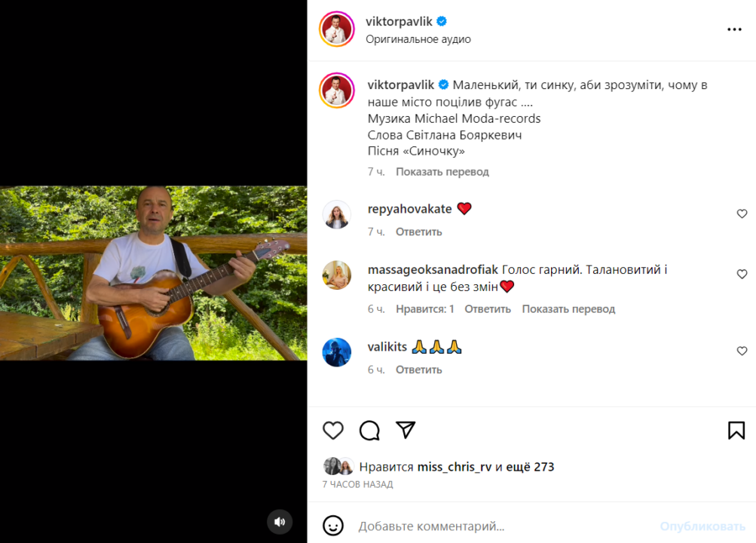The height and width of the screenshot is (543, 756).
Task: Open the three-dot more options menu
Action: point(734,29)
